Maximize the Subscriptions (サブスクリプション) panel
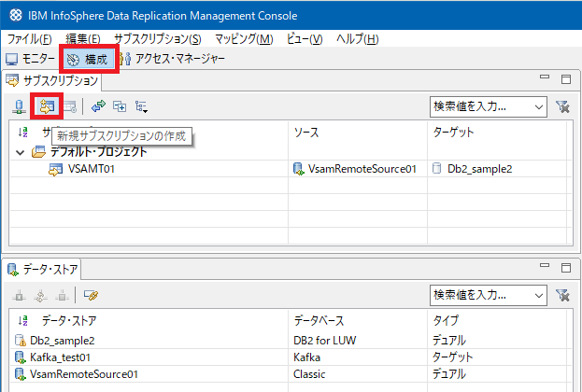Viewport: 582px width, 392px height. tap(566, 79)
